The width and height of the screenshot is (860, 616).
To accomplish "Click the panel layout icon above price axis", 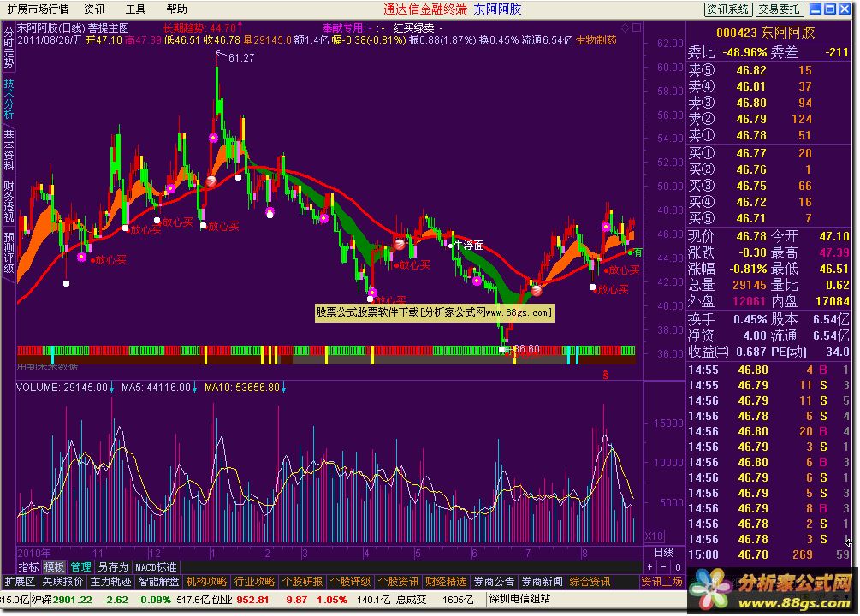I will [637, 27].
